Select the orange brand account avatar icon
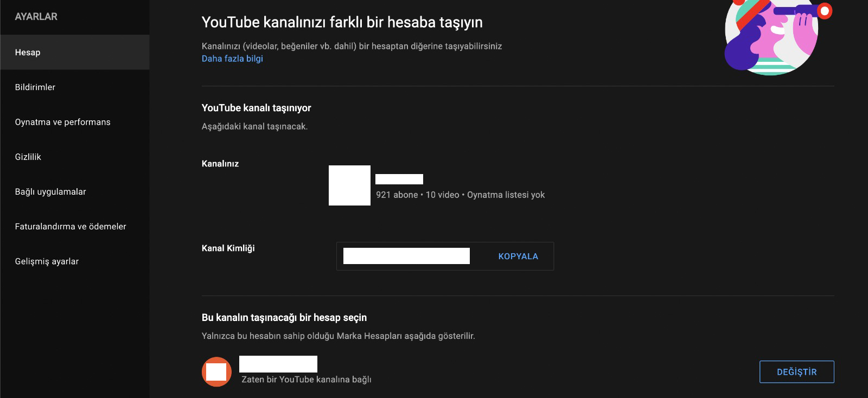This screenshot has width=868, height=398. 217,372
